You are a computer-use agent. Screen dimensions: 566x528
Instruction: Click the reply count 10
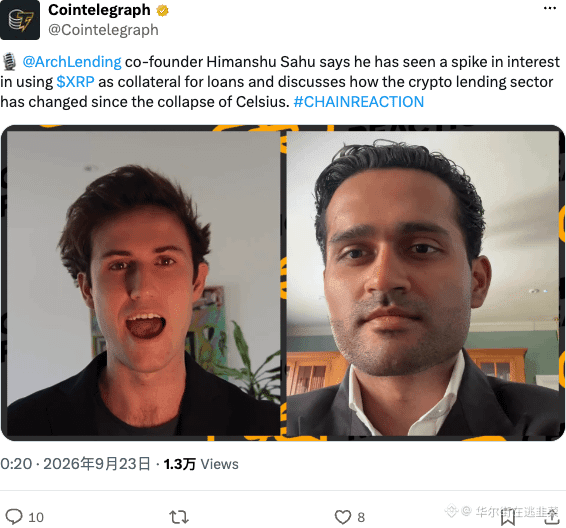point(36,517)
